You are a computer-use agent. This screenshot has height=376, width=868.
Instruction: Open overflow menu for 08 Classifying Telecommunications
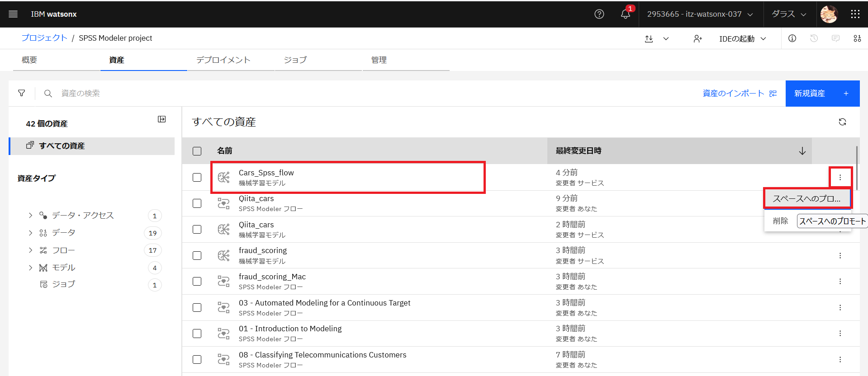coord(840,360)
